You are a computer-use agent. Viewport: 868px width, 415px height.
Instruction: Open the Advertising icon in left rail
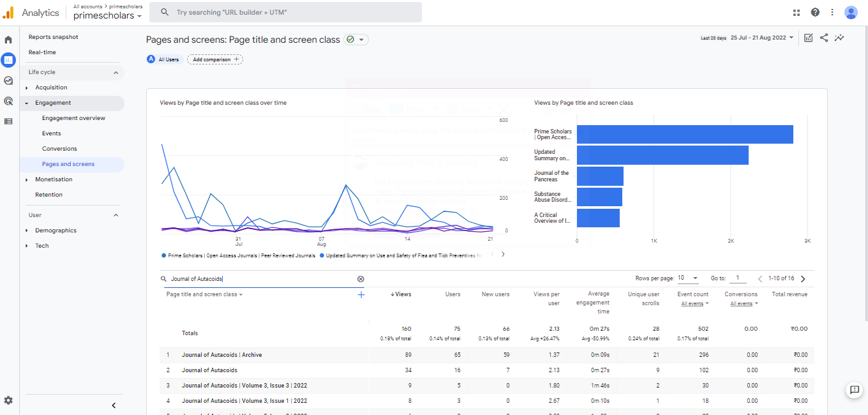tap(8, 101)
